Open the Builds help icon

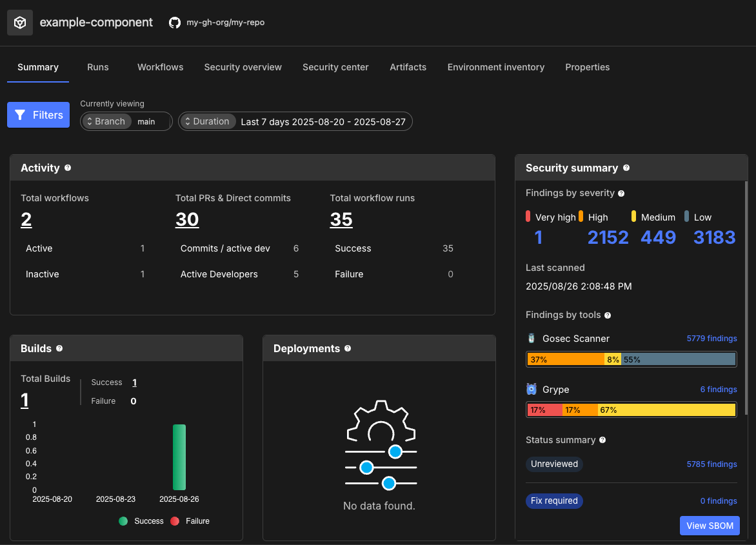59,348
